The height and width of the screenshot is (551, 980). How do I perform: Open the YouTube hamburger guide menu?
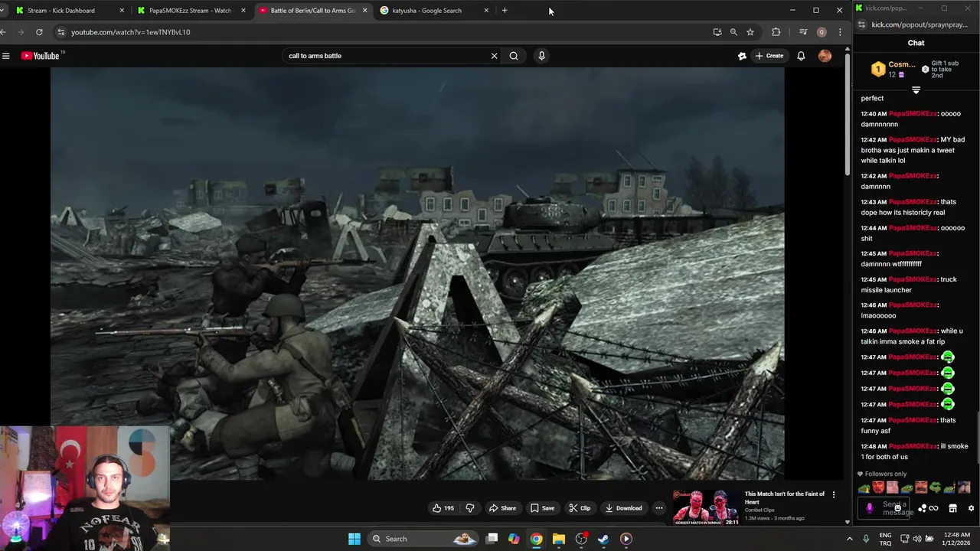pos(6,56)
